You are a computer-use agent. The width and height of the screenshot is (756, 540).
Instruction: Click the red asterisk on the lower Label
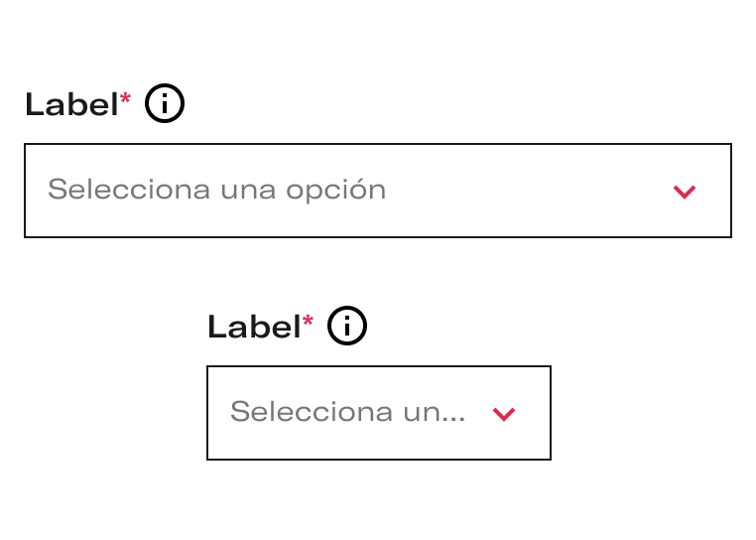click(309, 321)
